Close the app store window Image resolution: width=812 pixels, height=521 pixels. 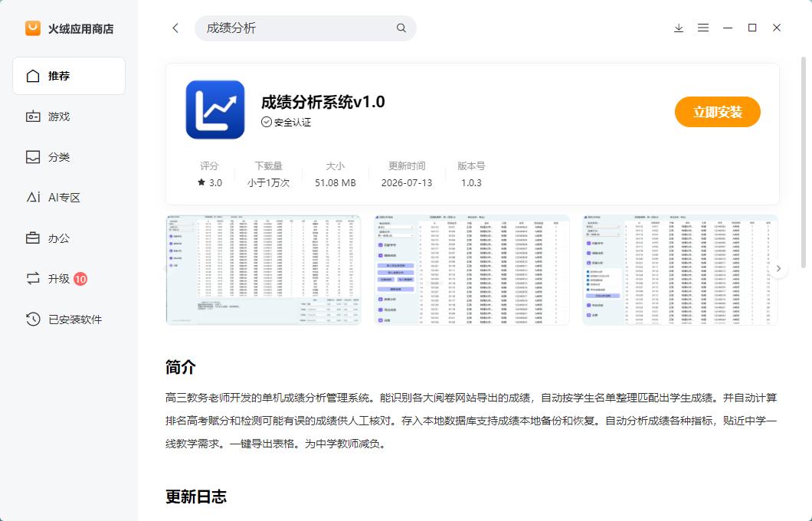[776, 28]
